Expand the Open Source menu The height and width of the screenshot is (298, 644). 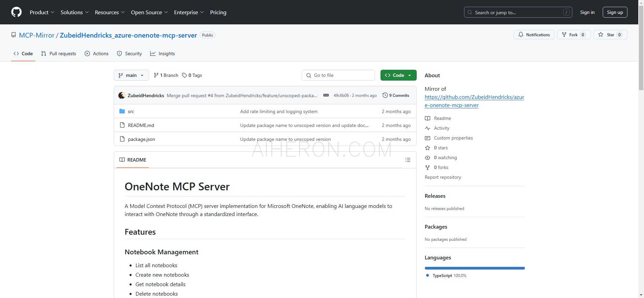(149, 12)
